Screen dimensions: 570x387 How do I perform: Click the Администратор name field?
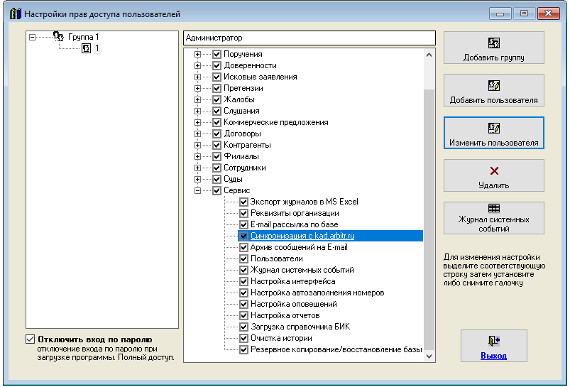click(x=309, y=38)
